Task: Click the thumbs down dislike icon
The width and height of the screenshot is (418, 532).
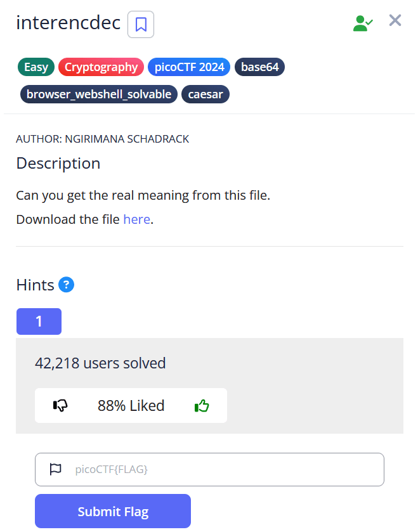Action: [61, 406]
